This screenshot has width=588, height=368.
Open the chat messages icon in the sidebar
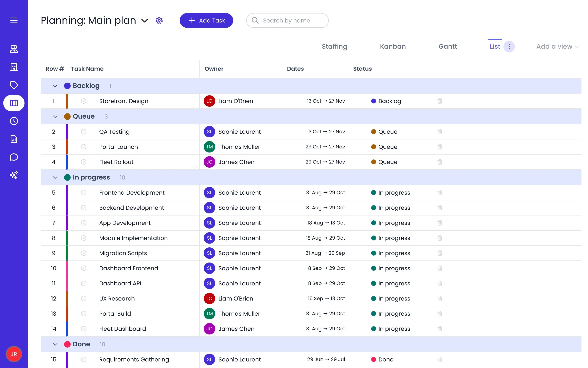tap(14, 157)
